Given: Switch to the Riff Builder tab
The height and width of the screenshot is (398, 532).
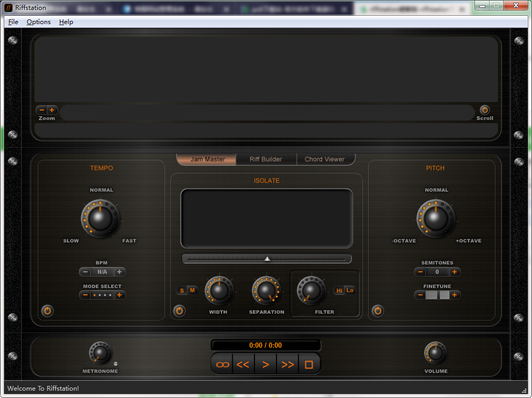Looking at the screenshot, I should point(266,159).
